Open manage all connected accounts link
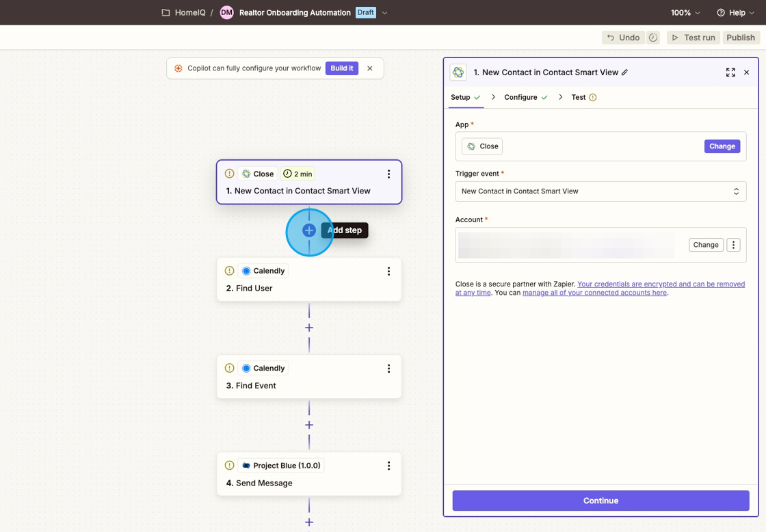The width and height of the screenshot is (766, 532). [x=594, y=293]
